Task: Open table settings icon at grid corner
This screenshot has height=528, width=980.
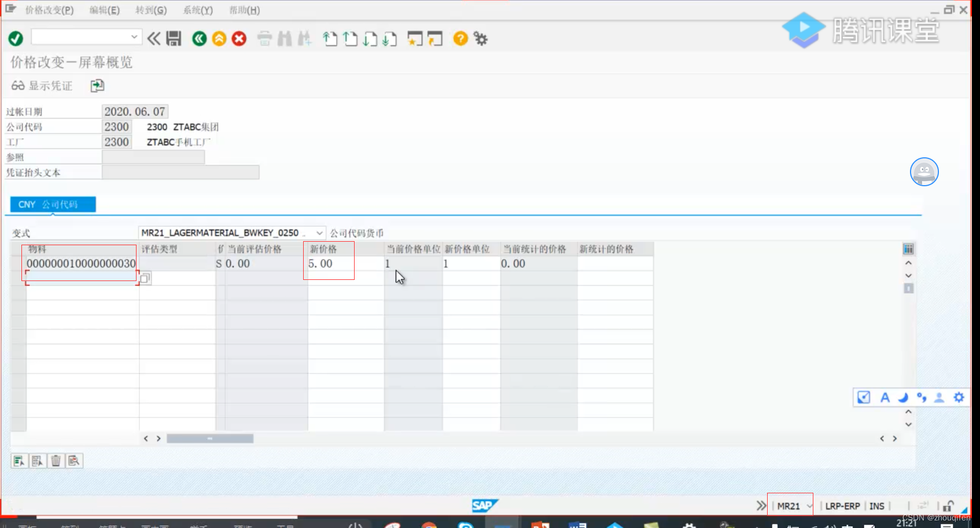Action: (x=908, y=249)
